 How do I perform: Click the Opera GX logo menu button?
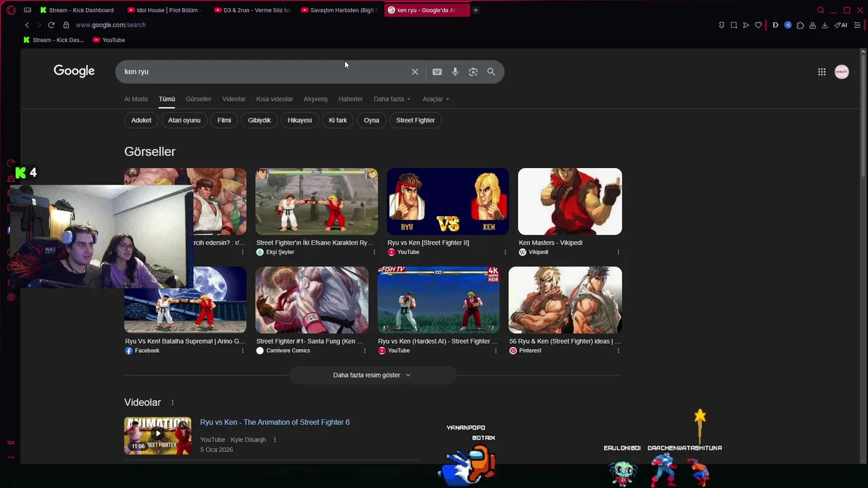(11, 10)
